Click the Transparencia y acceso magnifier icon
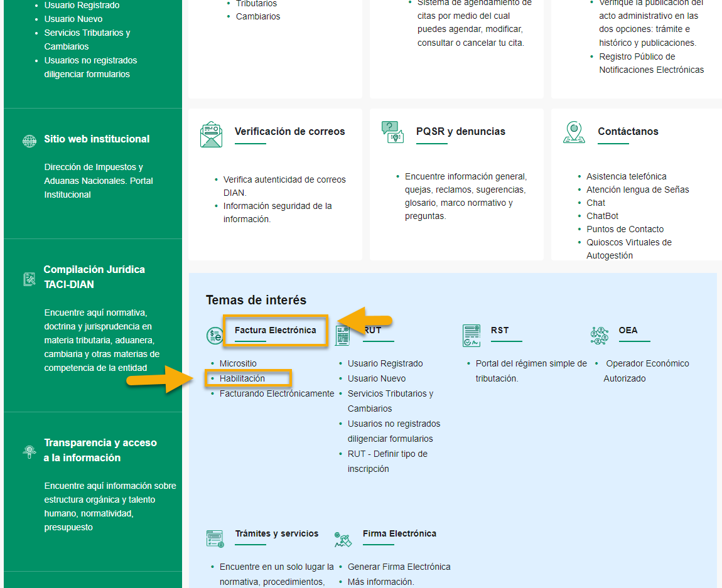 tap(30, 452)
